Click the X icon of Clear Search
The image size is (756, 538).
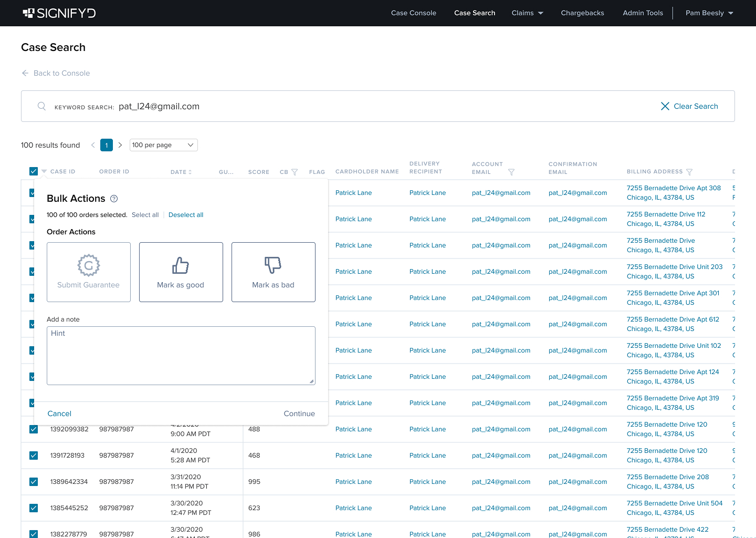665,106
